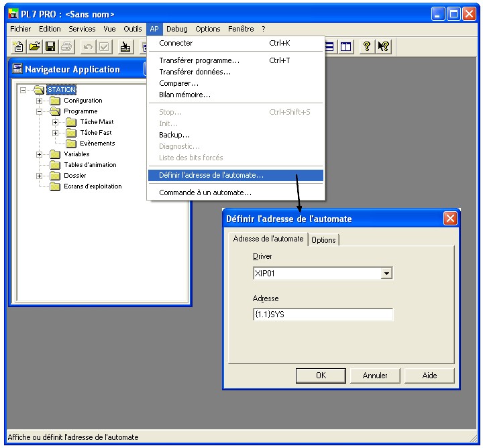Click the Configuration folder icon
The width and height of the screenshot is (483, 448).
[55, 101]
